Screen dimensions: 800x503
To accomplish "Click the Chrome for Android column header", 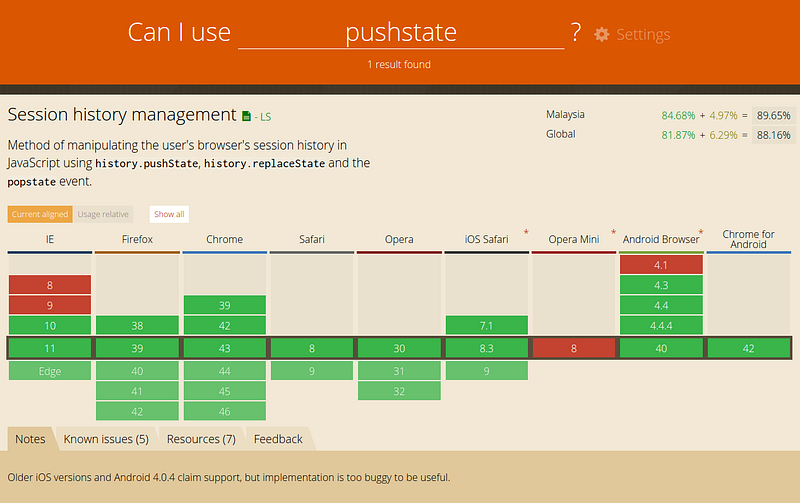I will (x=748, y=239).
